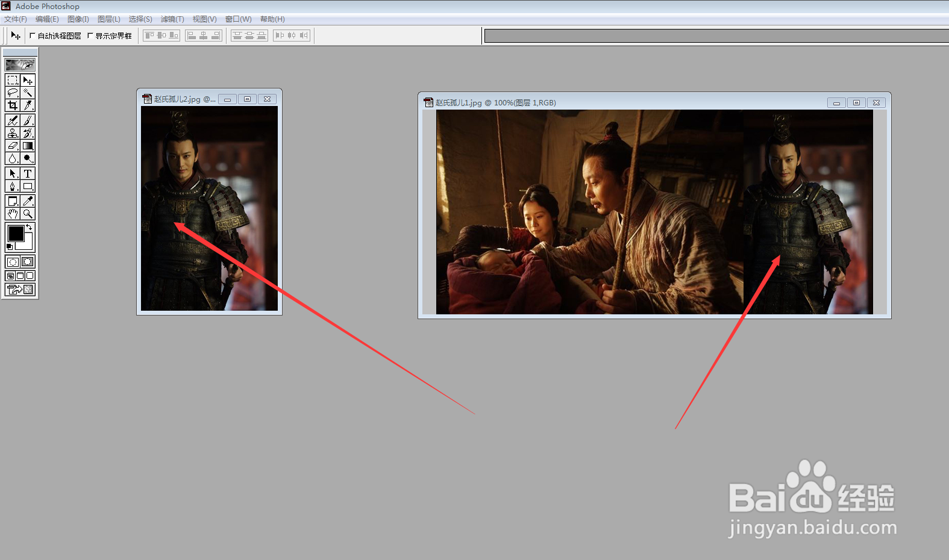Select the Paintbrush tool

click(28, 120)
